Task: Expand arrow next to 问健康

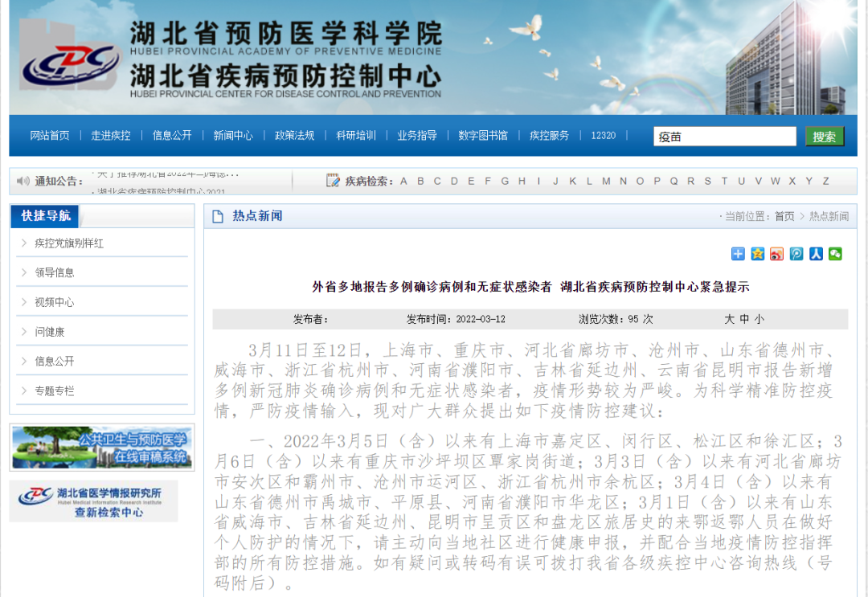Action: pos(24,331)
